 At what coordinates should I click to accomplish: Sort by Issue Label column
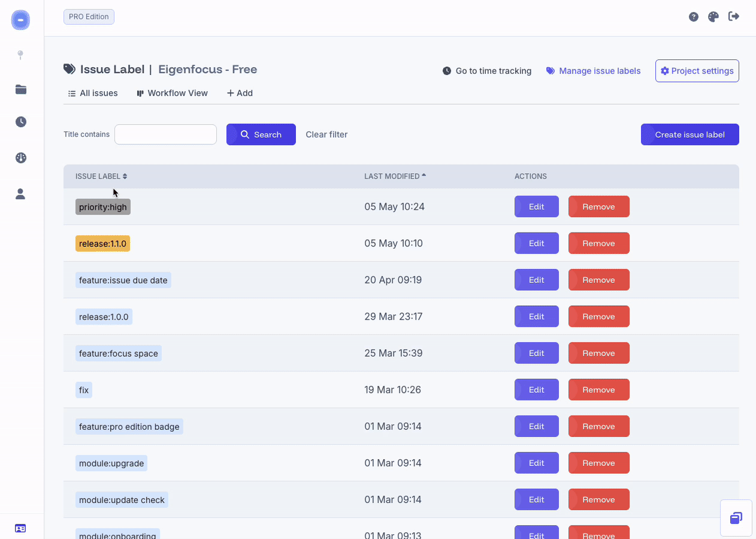[101, 176]
